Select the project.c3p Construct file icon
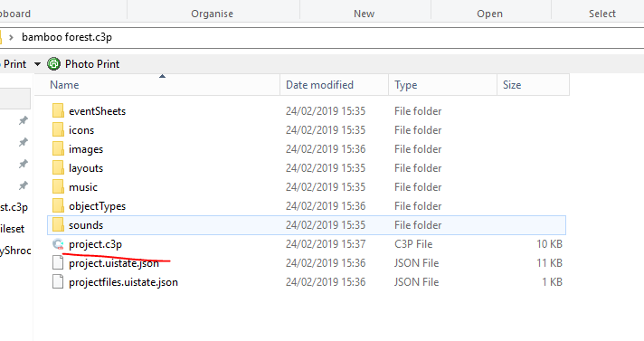The width and height of the screenshot is (644, 341). 58,244
